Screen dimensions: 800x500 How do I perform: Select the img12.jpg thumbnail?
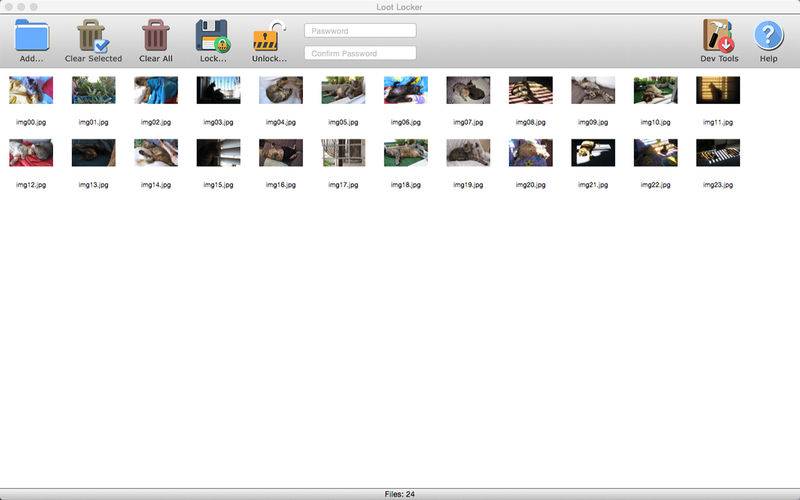pos(31,153)
